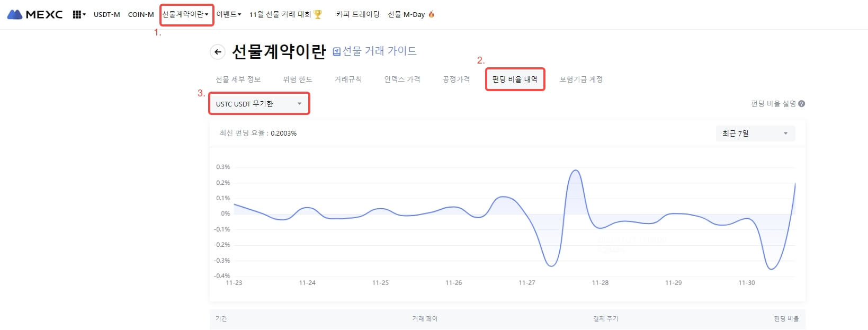This screenshot has width=868, height=330.
Task: Click the flame icon beside 선물 M-Day
Action: coord(431,14)
